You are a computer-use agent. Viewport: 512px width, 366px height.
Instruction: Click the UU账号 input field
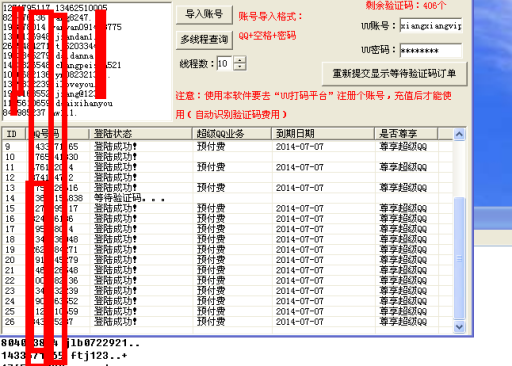coord(431,25)
